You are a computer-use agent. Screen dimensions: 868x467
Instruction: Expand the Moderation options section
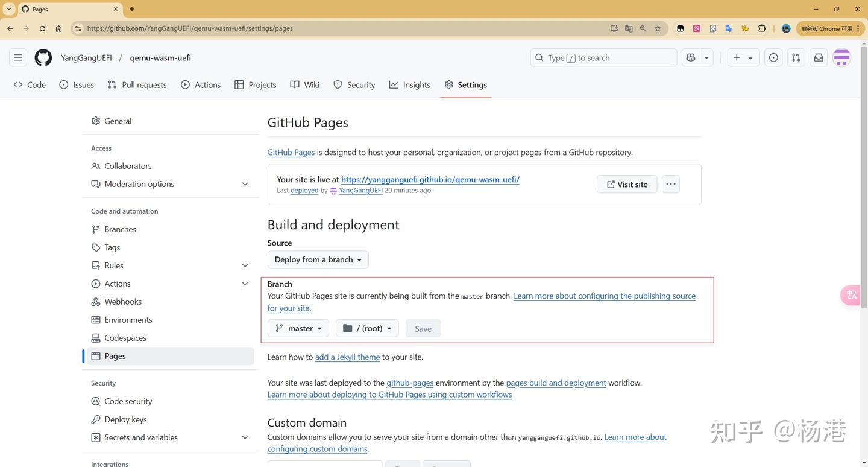tap(245, 184)
